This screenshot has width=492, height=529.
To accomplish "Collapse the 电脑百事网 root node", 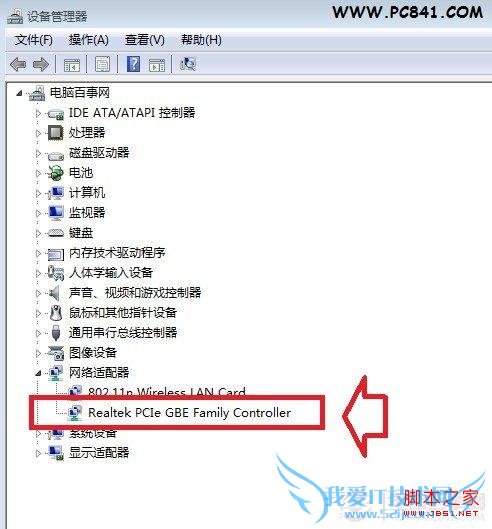I will [20, 93].
